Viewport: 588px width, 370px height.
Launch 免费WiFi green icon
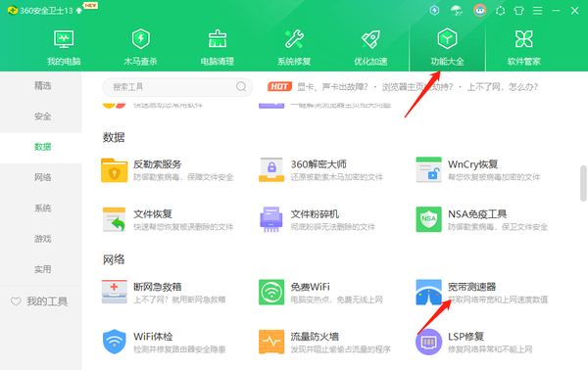pyautogui.click(x=271, y=292)
